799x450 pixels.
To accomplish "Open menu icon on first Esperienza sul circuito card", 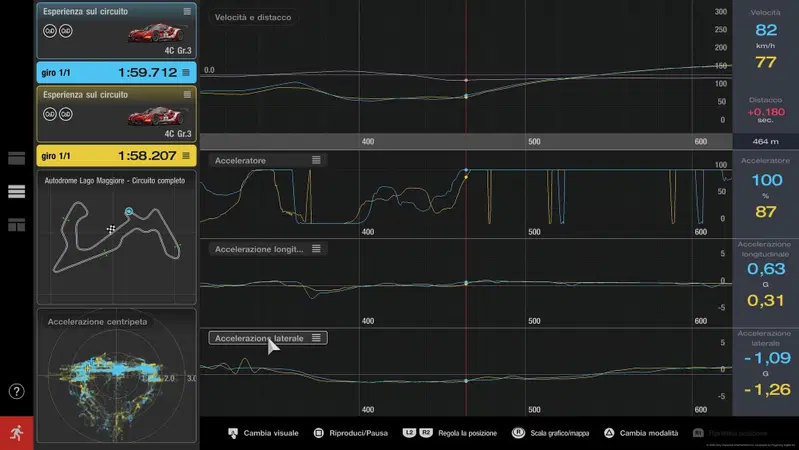I will click(187, 11).
